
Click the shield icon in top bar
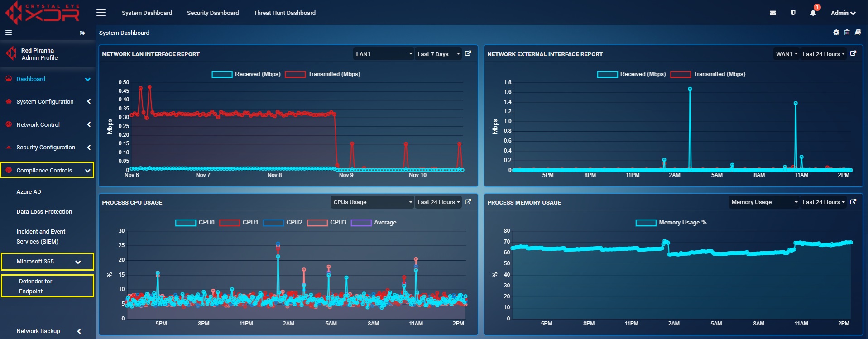point(793,13)
